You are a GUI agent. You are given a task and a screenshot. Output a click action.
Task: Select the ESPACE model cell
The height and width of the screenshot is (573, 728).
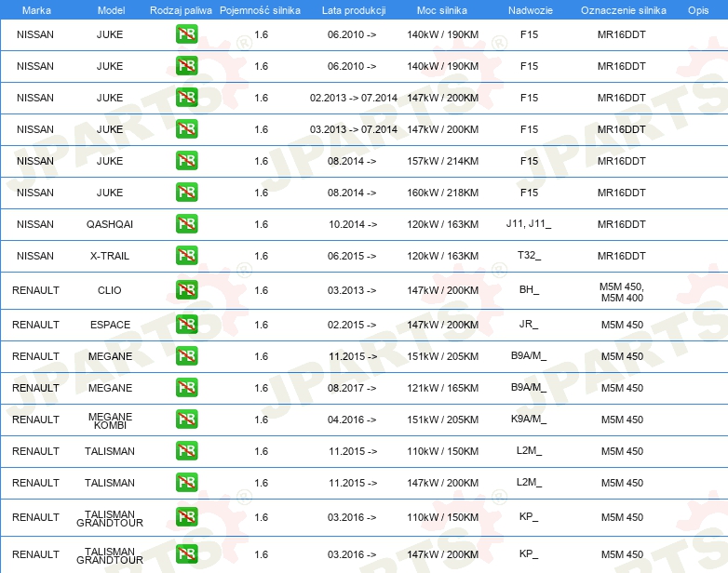tap(110, 325)
